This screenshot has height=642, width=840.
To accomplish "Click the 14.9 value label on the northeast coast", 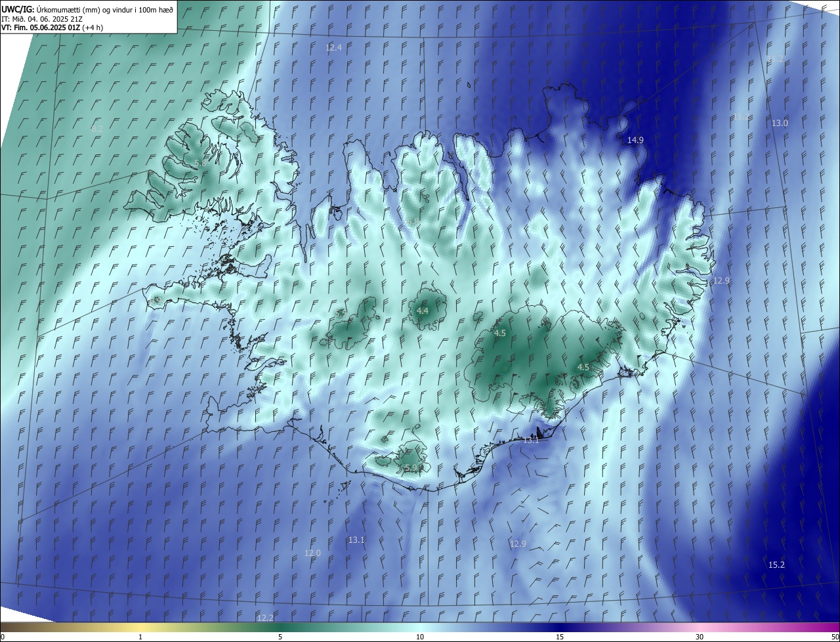I will (635, 140).
